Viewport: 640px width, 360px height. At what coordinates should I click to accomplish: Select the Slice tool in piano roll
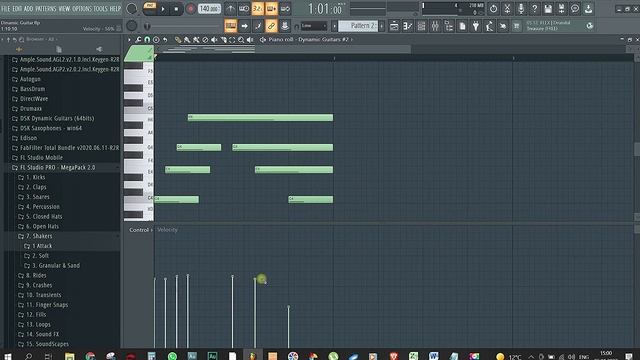click(x=223, y=40)
